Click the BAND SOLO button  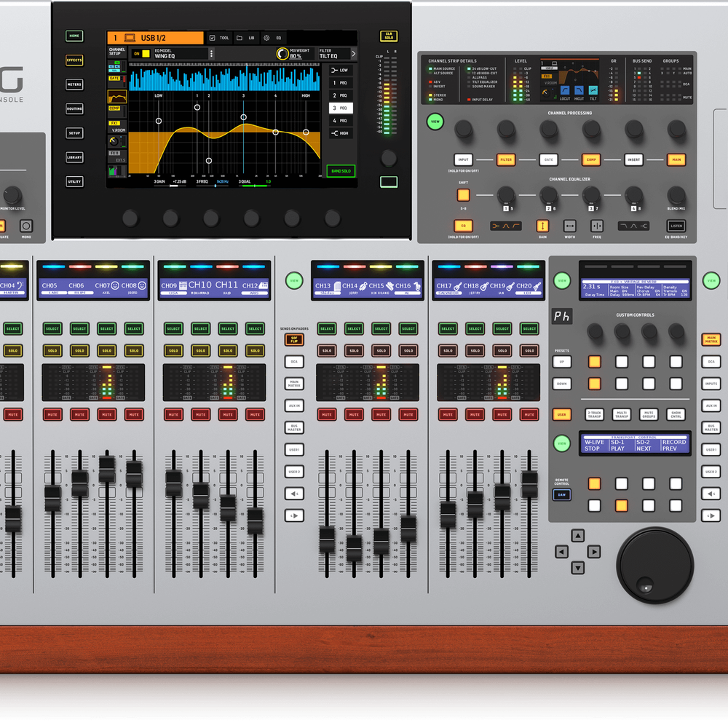click(x=341, y=171)
